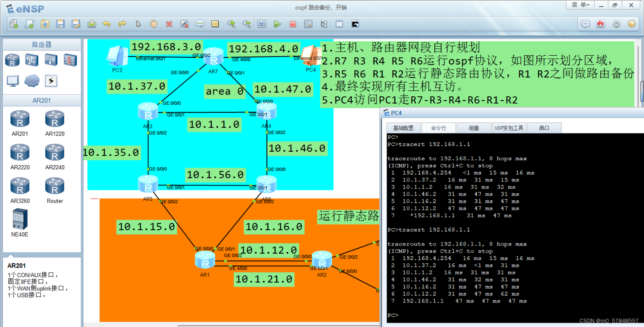This screenshot has width=644, height=327.
Task: Print the topology diagram
Action: click(x=92, y=24)
